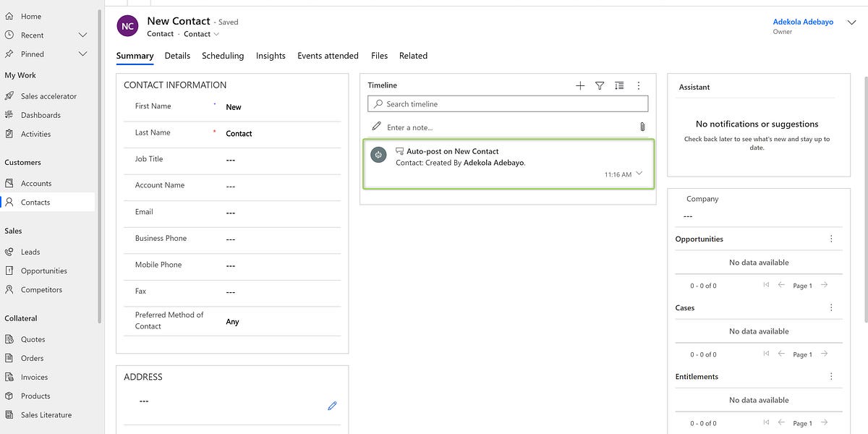
Task: Edit the contact's address
Action: coord(332,406)
